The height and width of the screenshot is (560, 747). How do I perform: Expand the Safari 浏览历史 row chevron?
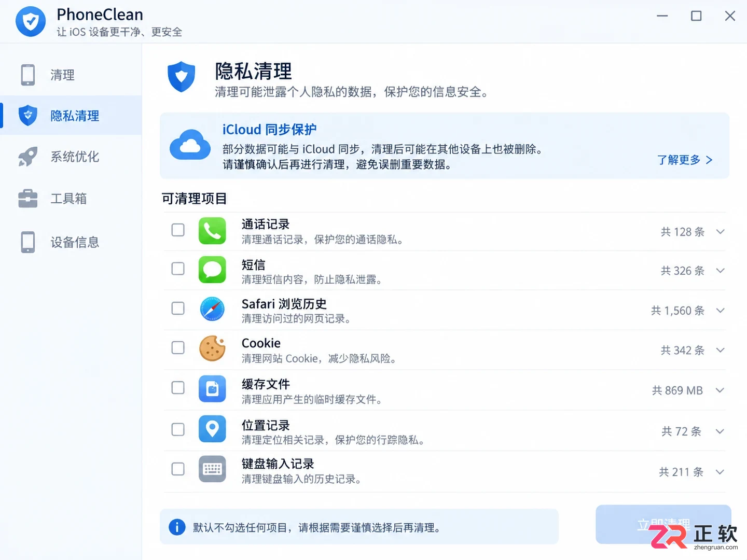[x=720, y=311]
